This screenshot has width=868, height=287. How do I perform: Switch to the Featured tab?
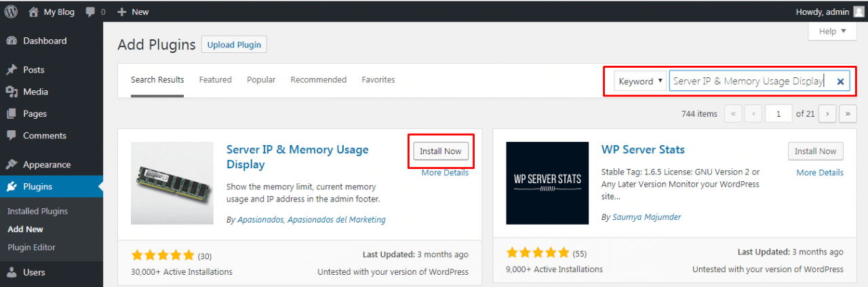(216, 80)
